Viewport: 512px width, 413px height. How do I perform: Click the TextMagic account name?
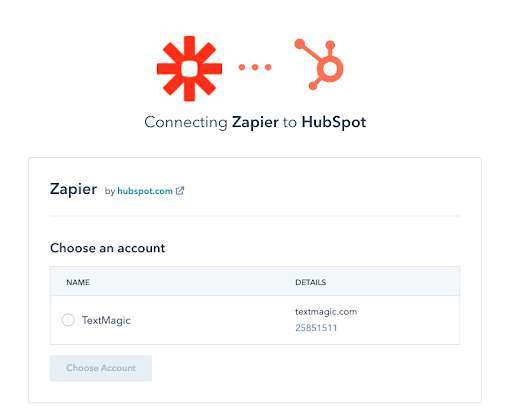pos(106,320)
